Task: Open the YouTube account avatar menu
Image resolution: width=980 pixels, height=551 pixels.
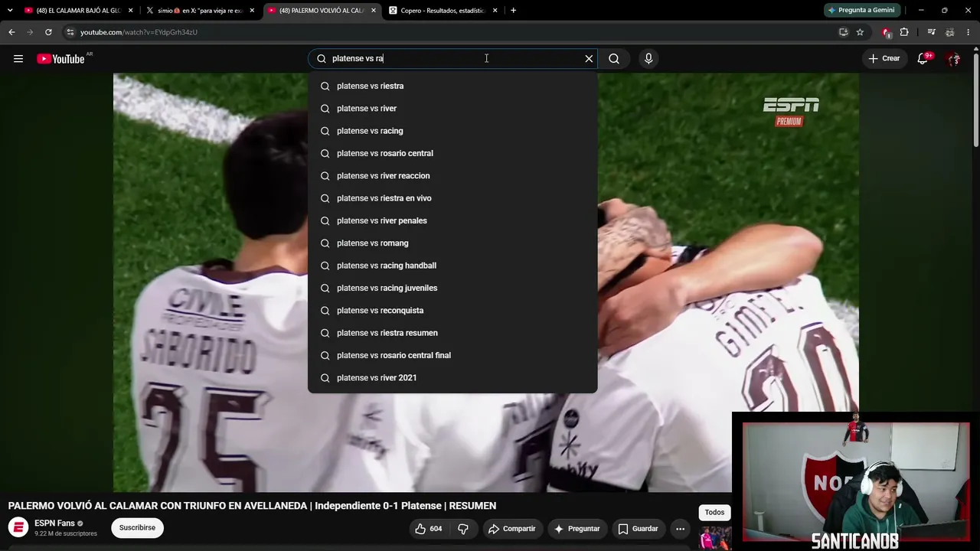Action: tap(953, 59)
